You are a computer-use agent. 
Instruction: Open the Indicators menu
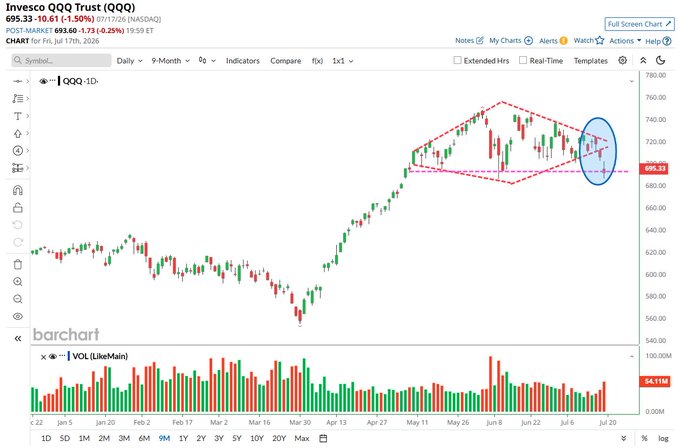[x=242, y=61]
